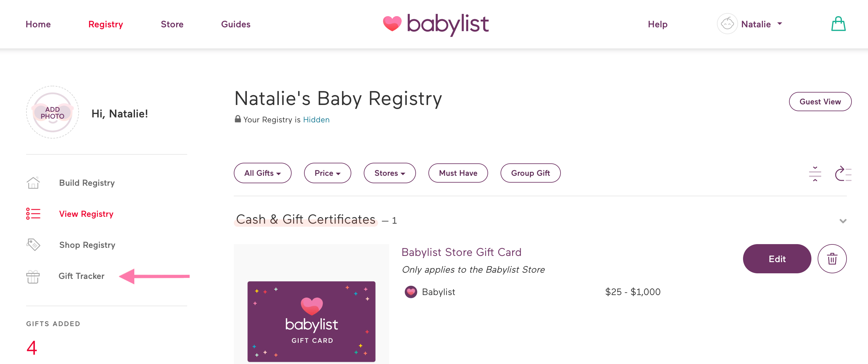This screenshot has width=868, height=364.
Task: Switch to the Store tab
Action: tap(172, 24)
